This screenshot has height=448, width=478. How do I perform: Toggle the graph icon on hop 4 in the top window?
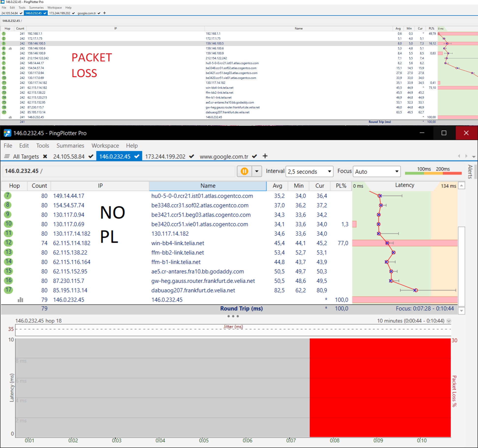[10, 48]
